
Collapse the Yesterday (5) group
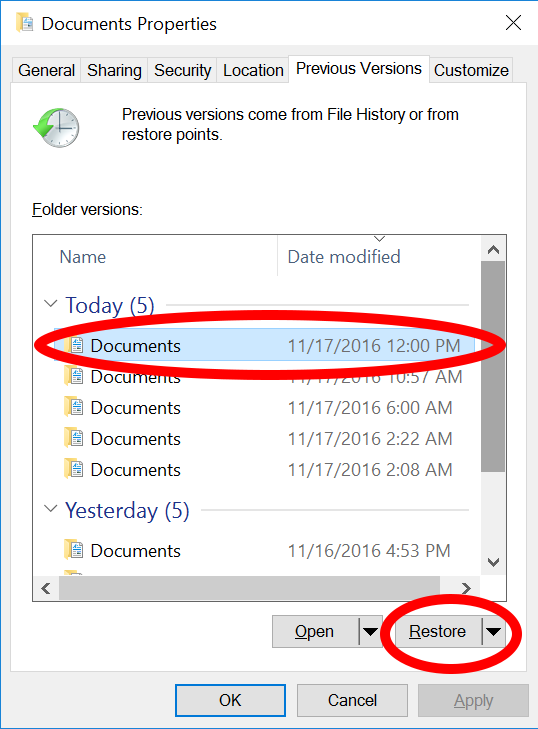coord(50,509)
